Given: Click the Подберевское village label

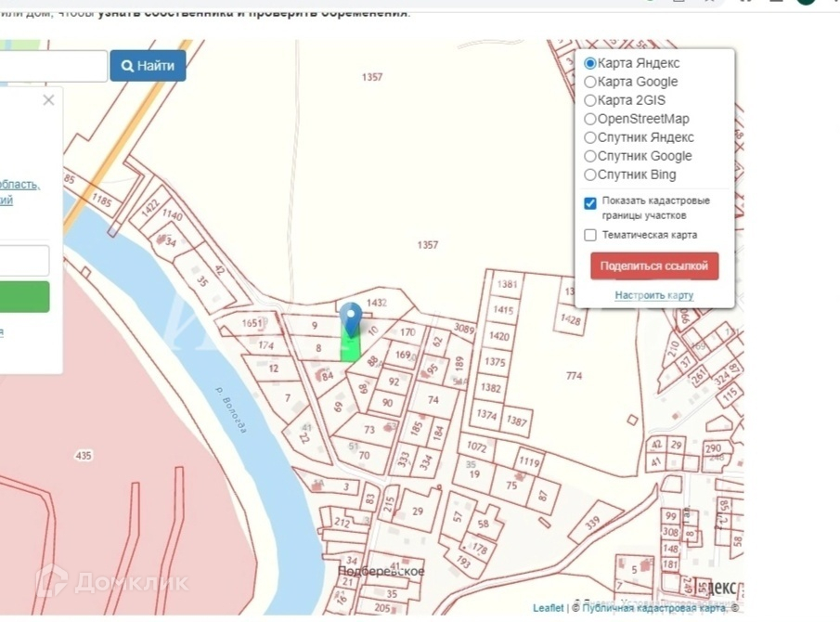Looking at the screenshot, I should pyautogui.click(x=381, y=572).
